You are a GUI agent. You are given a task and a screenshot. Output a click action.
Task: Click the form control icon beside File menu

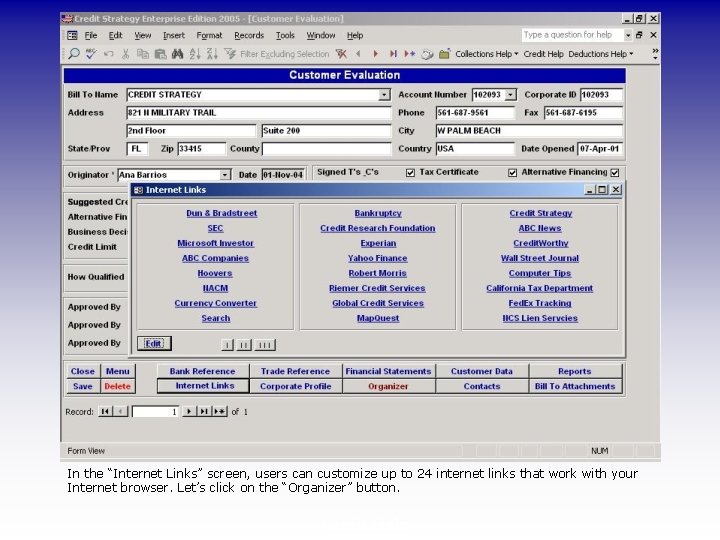point(73,35)
